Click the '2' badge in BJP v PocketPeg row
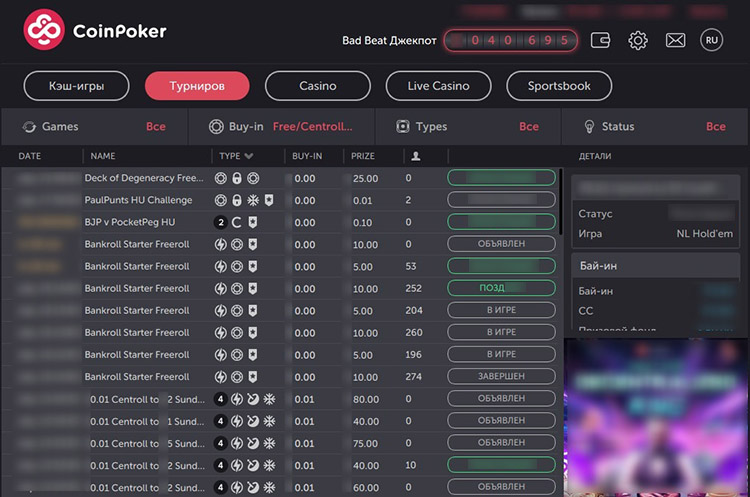Screen dimensions: 750x497 point(221,222)
